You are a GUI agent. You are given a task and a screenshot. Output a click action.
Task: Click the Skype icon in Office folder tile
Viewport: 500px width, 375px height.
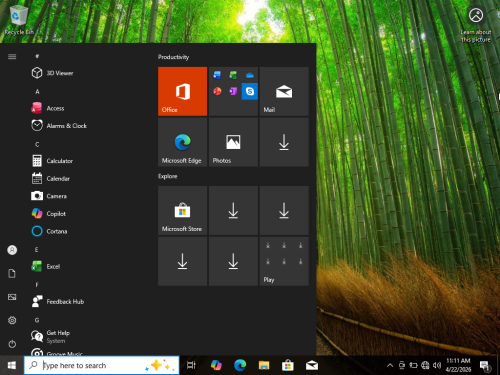click(250, 91)
